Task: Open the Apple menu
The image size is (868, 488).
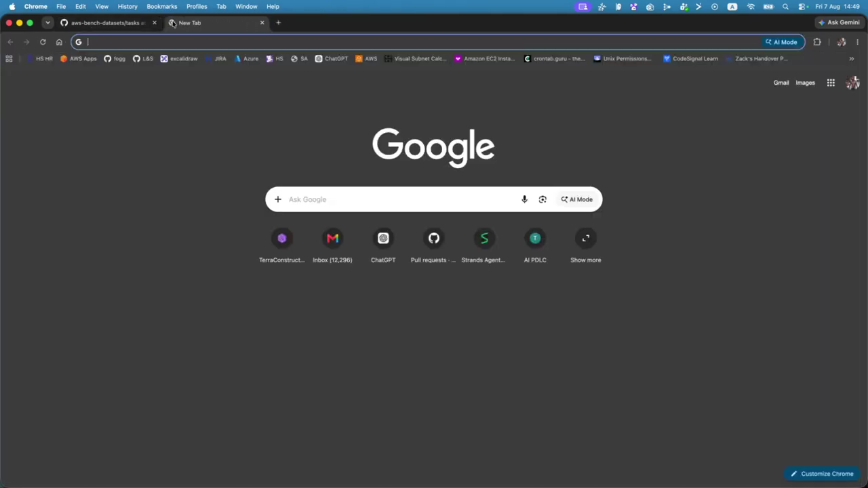Action: pyautogui.click(x=12, y=7)
